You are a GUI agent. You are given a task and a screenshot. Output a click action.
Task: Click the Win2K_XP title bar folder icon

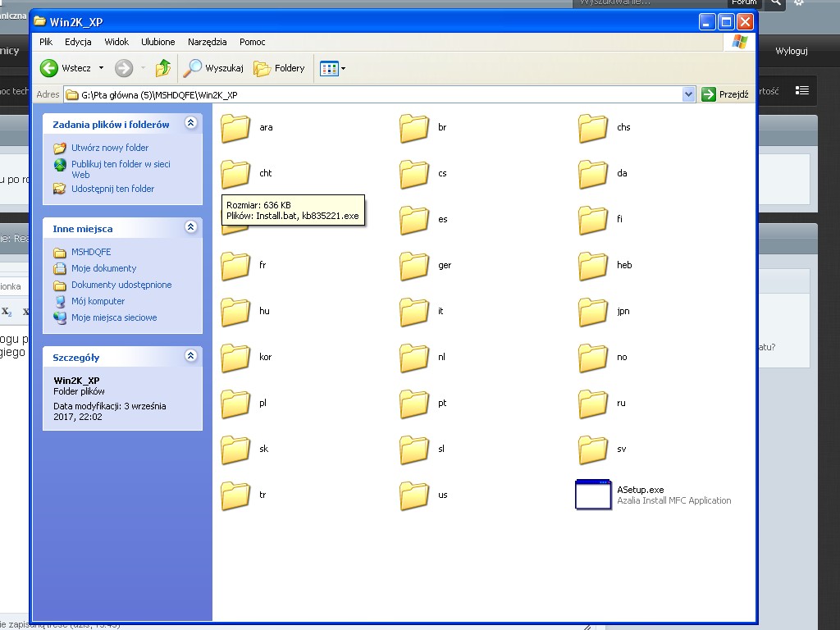(39, 21)
